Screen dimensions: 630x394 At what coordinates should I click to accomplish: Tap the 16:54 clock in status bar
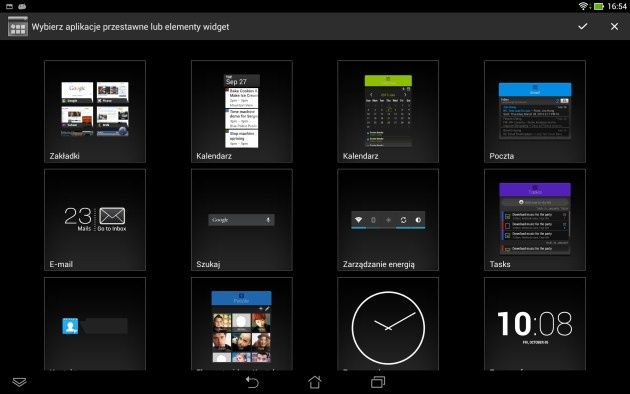coord(617,6)
